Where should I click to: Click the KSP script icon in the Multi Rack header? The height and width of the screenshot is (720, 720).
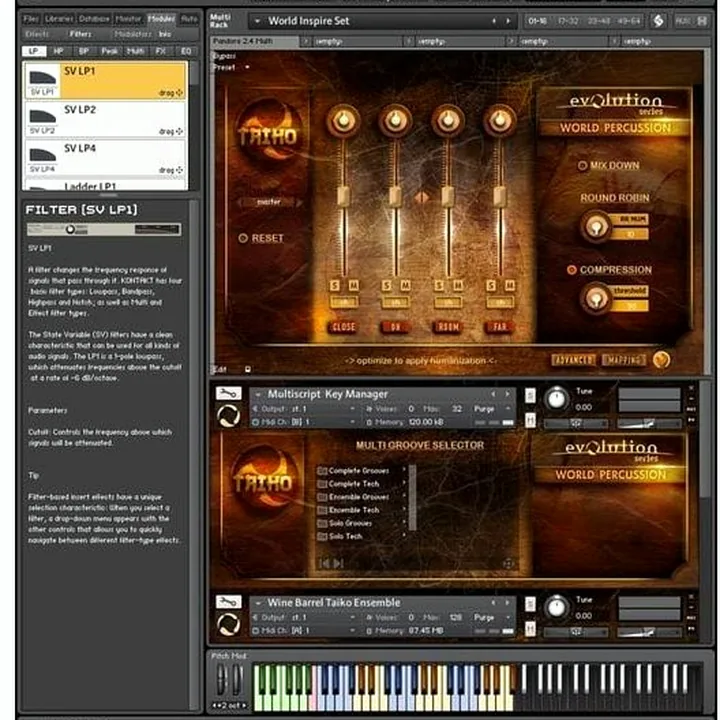[x=658, y=21]
